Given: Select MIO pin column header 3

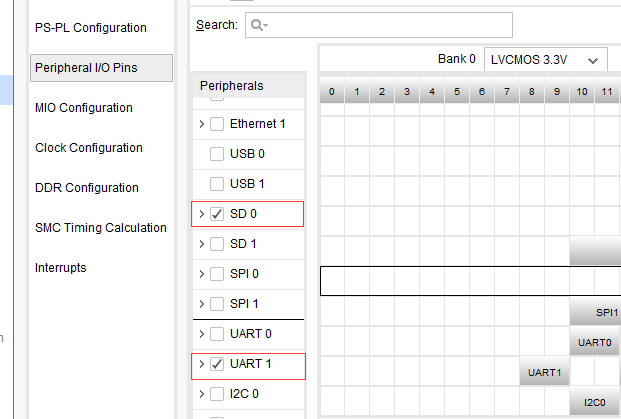Looking at the screenshot, I should (x=407, y=91).
